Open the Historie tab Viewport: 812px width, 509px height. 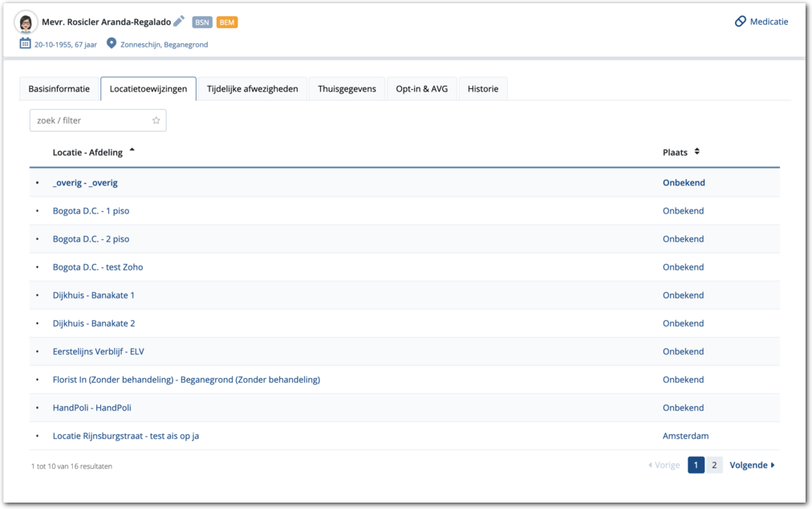(x=482, y=89)
